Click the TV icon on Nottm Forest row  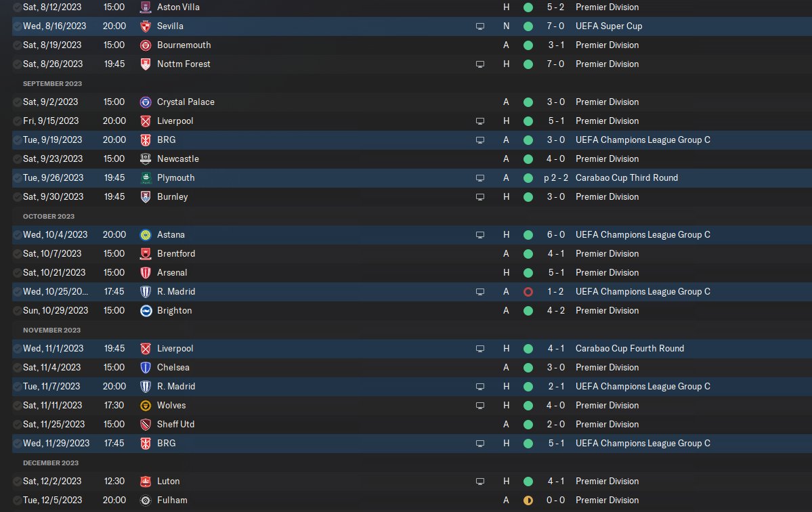click(480, 64)
